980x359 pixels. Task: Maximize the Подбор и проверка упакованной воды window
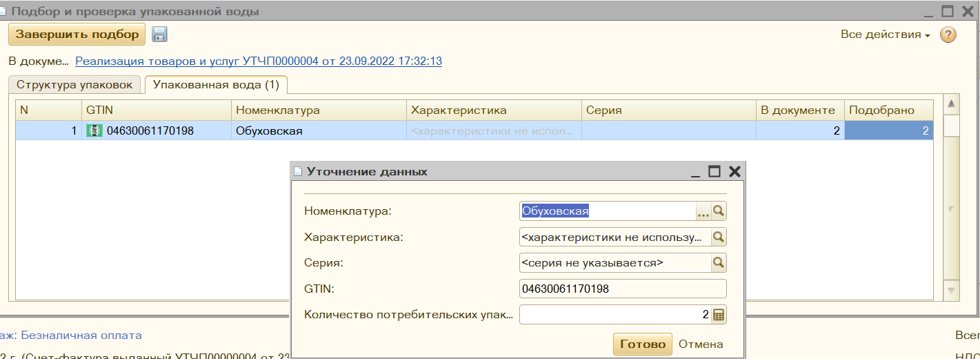pyautogui.click(x=948, y=11)
